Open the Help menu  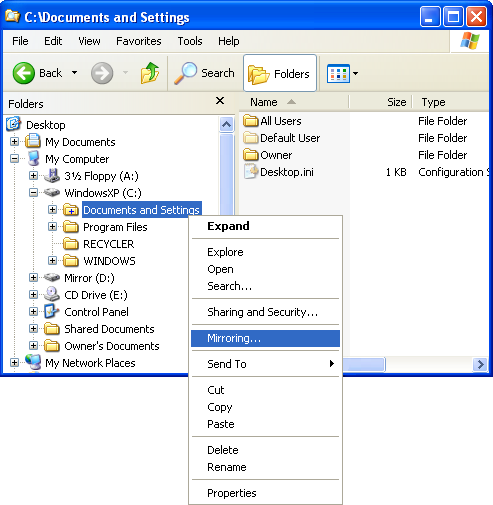coord(229,41)
